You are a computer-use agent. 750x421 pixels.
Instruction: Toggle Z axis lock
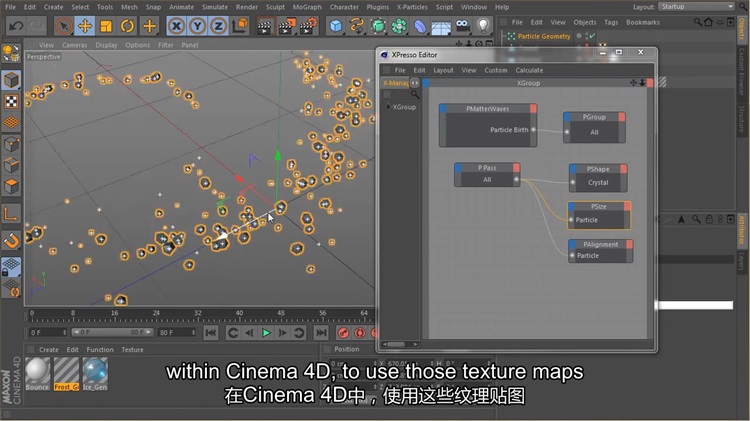tap(219, 26)
